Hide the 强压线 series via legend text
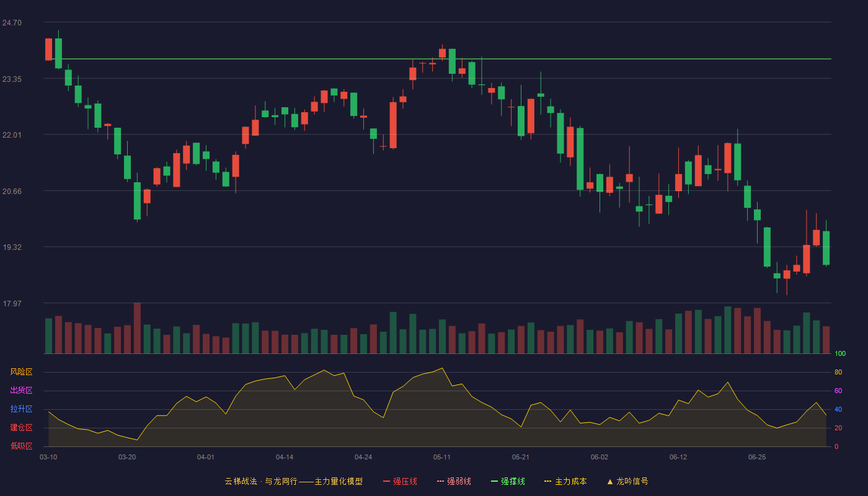868x496 pixels. pos(405,481)
